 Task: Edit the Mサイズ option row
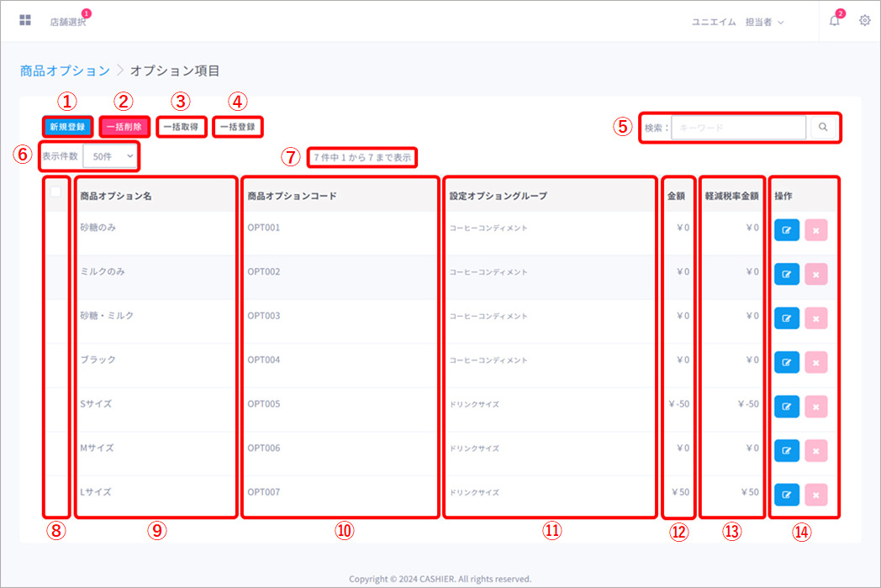pyautogui.click(x=787, y=451)
